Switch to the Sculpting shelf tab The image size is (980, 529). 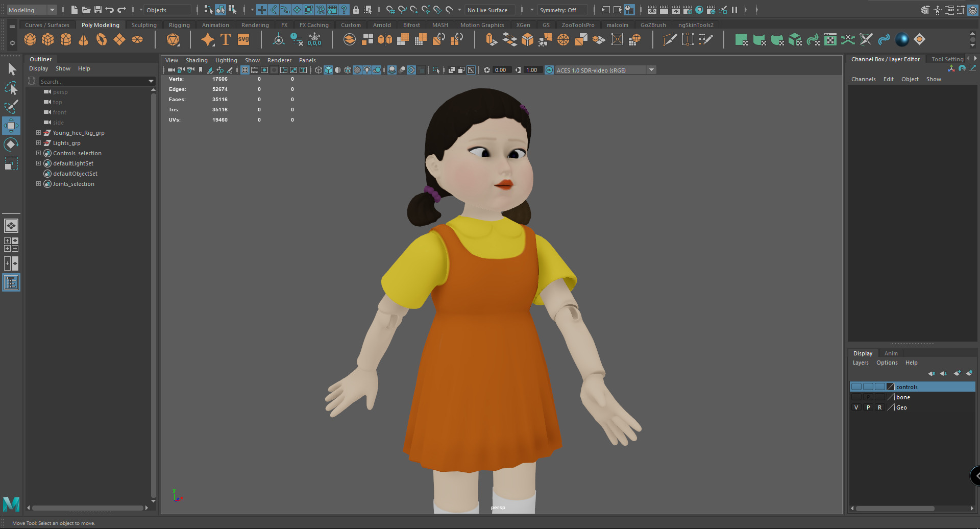(144, 25)
